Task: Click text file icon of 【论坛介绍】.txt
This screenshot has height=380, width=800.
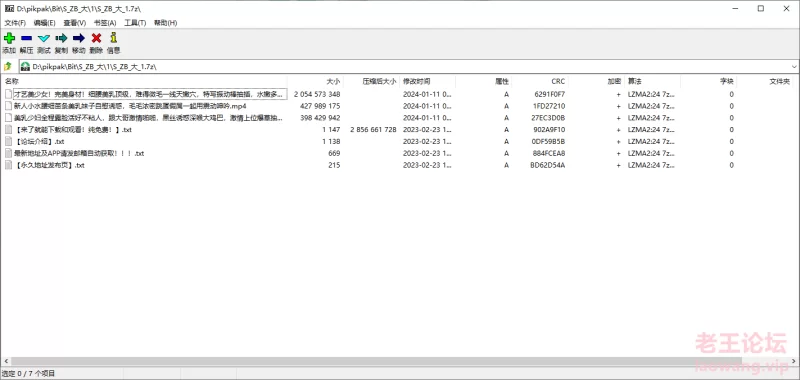Action: pos(8,141)
